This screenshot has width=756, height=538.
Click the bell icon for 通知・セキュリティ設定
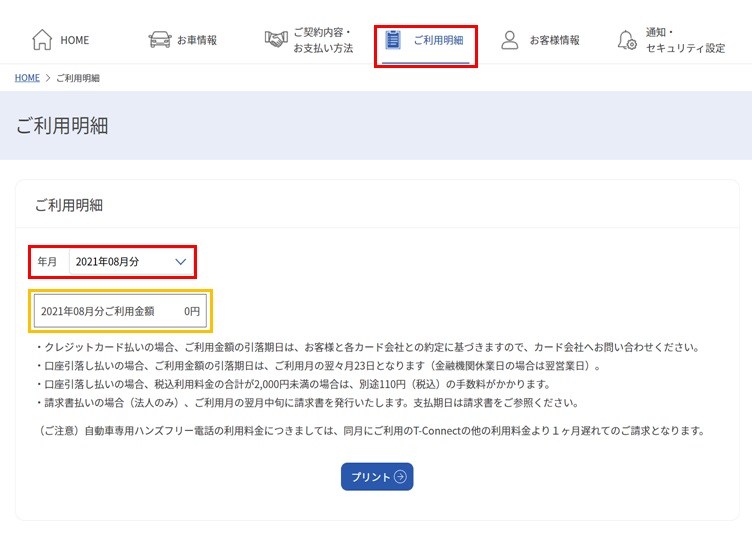627,40
